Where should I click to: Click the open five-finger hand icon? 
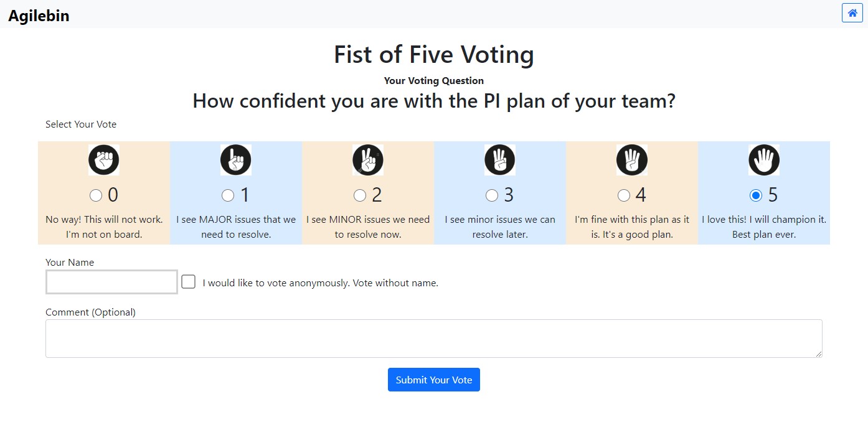pos(763,160)
